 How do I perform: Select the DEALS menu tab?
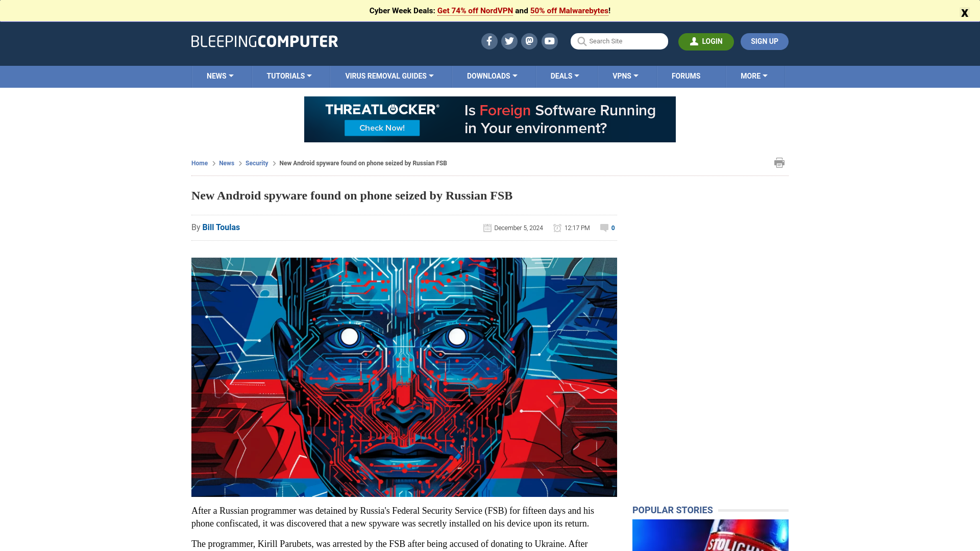[x=564, y=76]
